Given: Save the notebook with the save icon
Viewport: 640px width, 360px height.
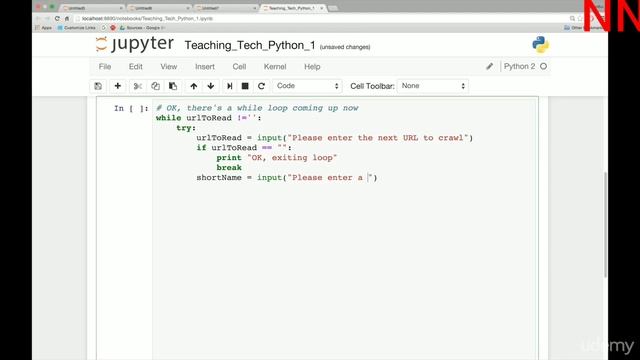Looking at the screenshot, I should [x=98, y=86].
